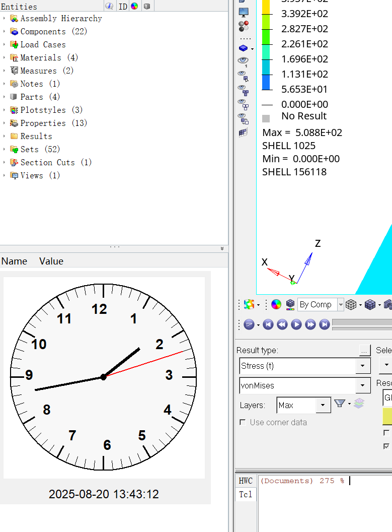Click the Section Cuts folder icon
Screen dimensions: 392x532
[14, 162]
